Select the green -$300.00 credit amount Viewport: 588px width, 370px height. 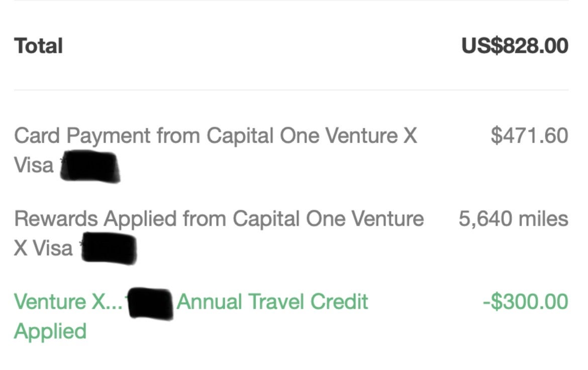pyautogui.click(x=525, y=302)
